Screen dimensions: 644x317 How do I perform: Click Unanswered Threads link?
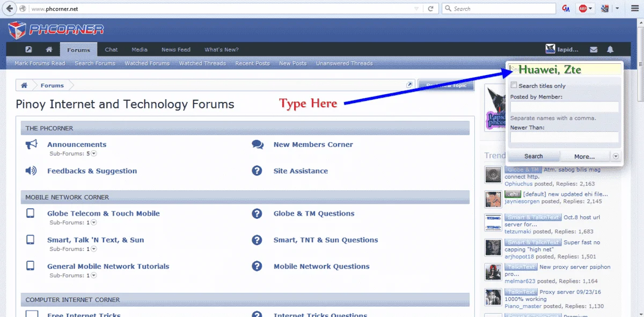344,63
